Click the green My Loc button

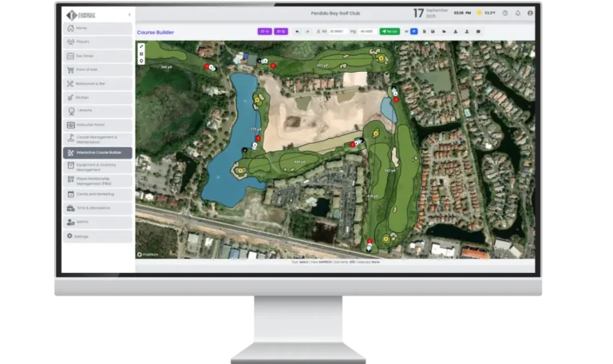(390, 31)
